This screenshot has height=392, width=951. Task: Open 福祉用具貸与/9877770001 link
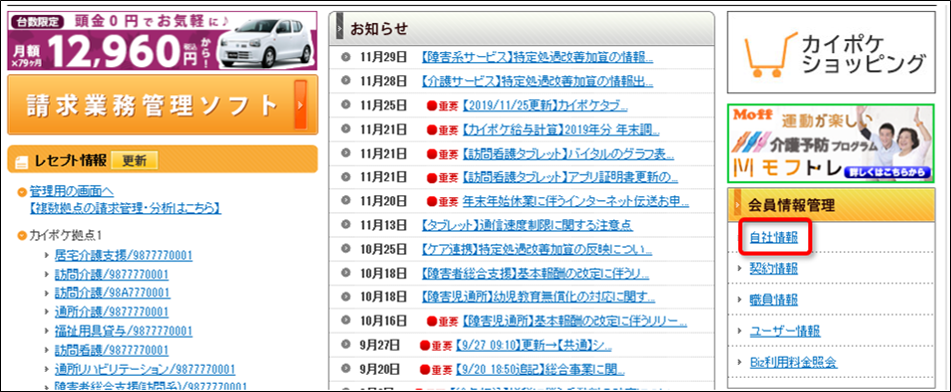pyautogui.click(x=124, y=331)
